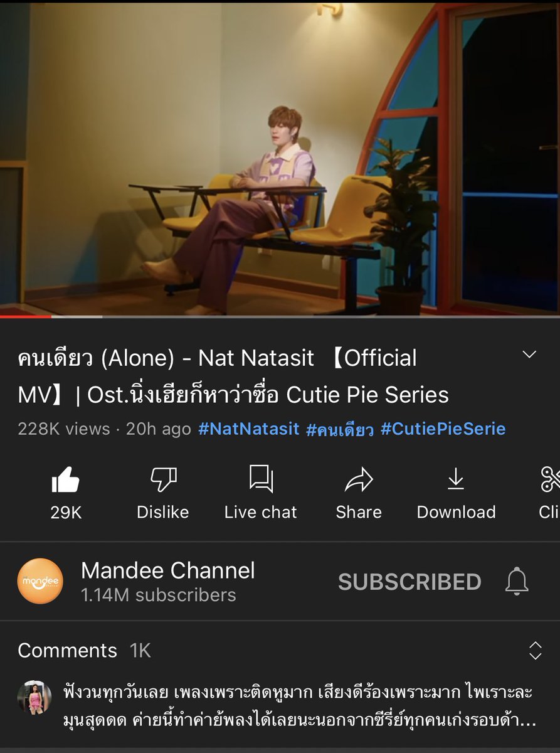This screenshot has height=753, width=560.
Task: Tap the thumbs-up like icon
Action: click(x=65, y=480)
